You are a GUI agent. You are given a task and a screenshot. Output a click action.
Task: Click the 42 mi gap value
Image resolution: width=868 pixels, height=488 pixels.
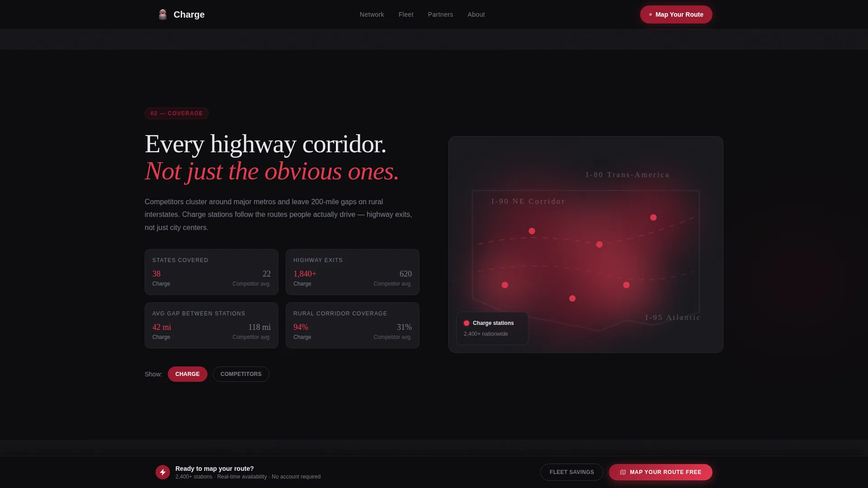(162, 327)
